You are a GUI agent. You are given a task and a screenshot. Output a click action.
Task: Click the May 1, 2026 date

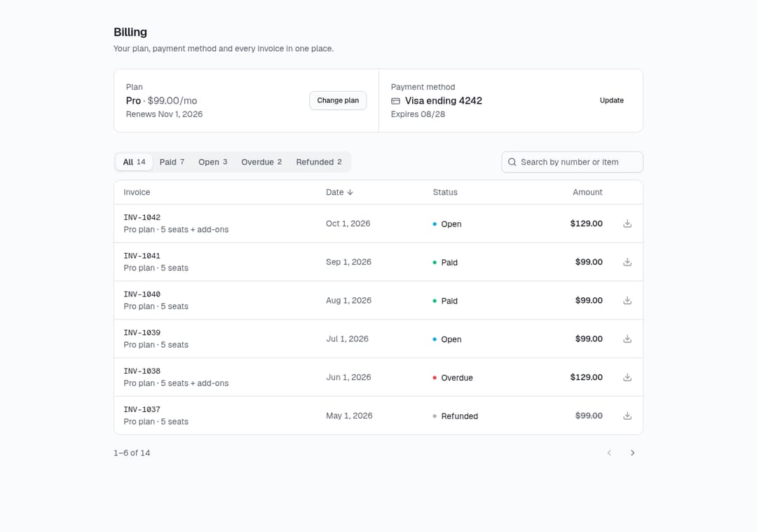(349, 416)
